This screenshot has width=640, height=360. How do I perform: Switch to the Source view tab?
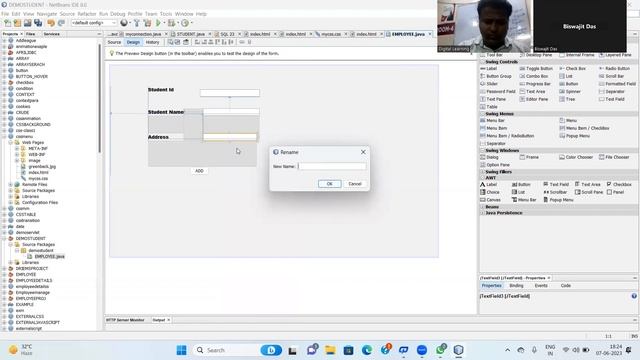[114, 42]
